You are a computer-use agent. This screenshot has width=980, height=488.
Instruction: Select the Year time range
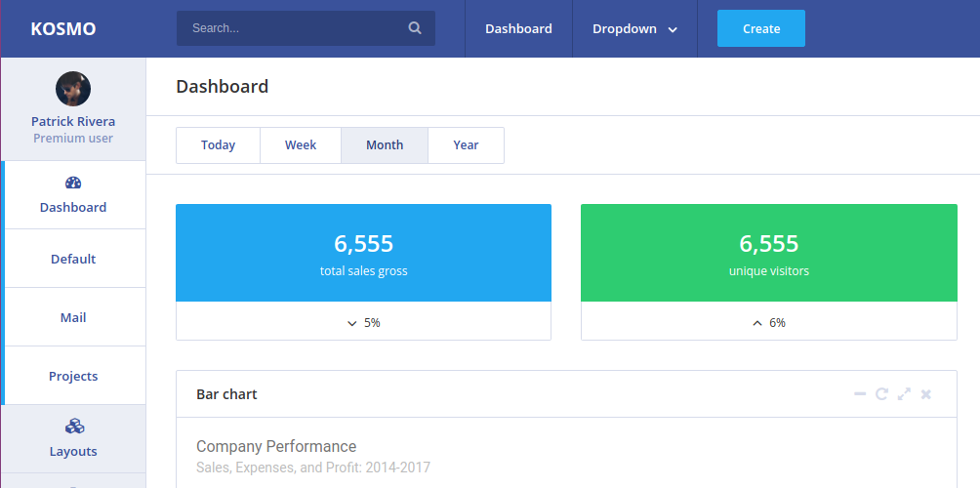[x=466, y=145]
